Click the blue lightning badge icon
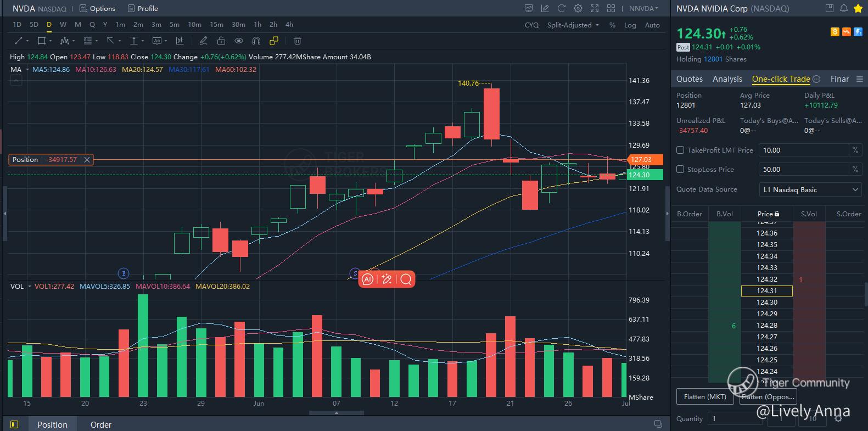This screenshot has width=868, height=431. point(857,32)
